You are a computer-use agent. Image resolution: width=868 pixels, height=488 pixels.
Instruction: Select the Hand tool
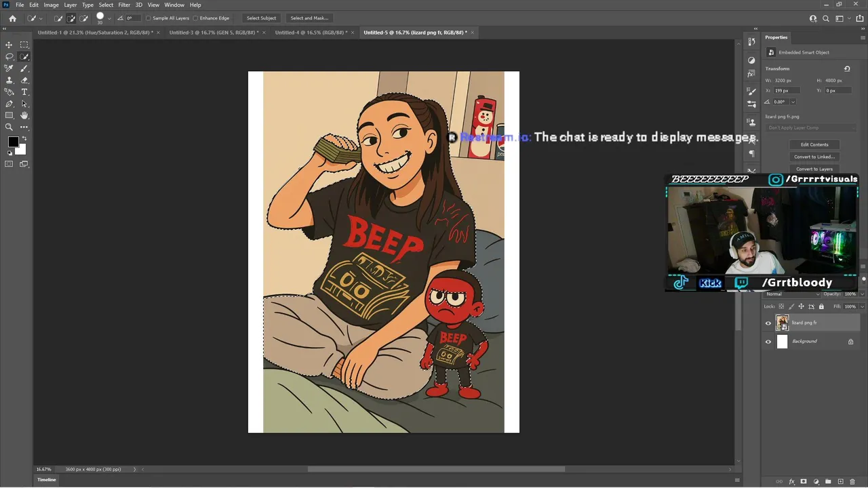coord(24,115)
